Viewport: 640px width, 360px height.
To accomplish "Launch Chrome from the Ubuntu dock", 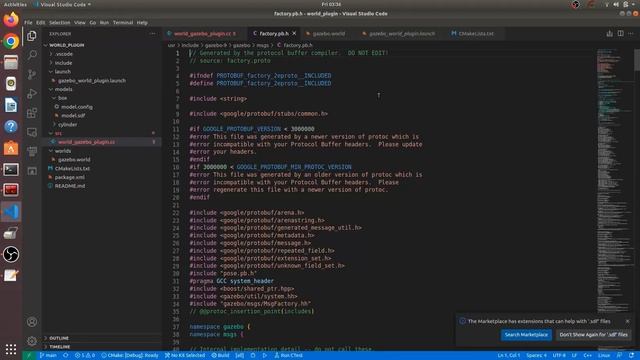I will click(11, 41).
